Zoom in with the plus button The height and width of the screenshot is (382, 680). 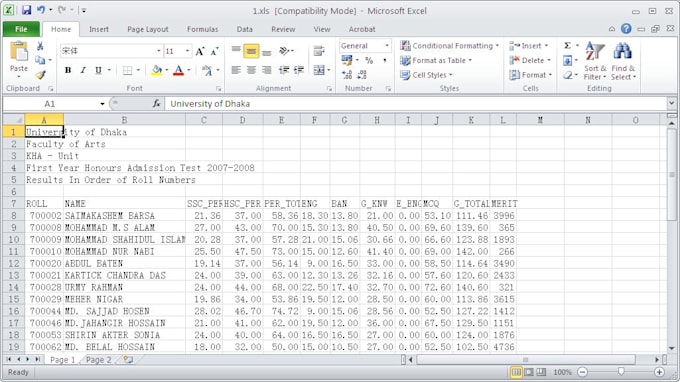click(x=659, y=372)
